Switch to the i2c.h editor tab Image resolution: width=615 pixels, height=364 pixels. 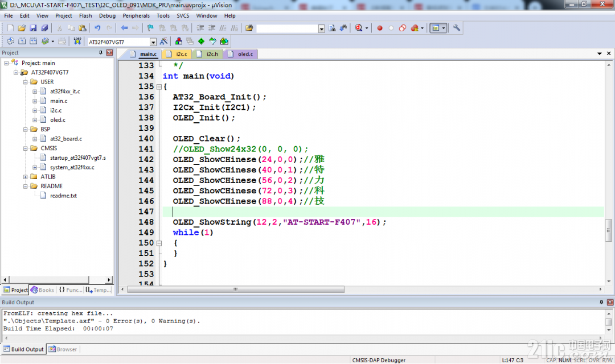click(x=208, y=54)
